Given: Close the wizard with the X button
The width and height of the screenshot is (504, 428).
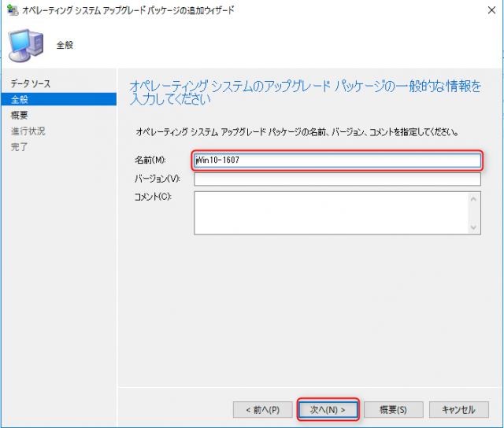Looking at the screenshot, I should point(488,10).
